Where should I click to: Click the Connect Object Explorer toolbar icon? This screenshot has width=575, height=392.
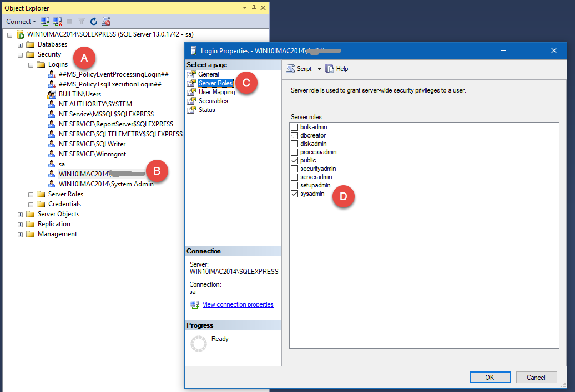pyautogui.click(x=45, y=22)
